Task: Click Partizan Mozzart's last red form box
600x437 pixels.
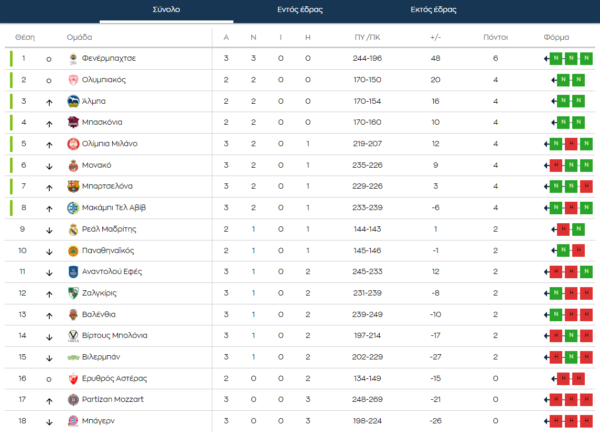Action: [x=585, y=400]
